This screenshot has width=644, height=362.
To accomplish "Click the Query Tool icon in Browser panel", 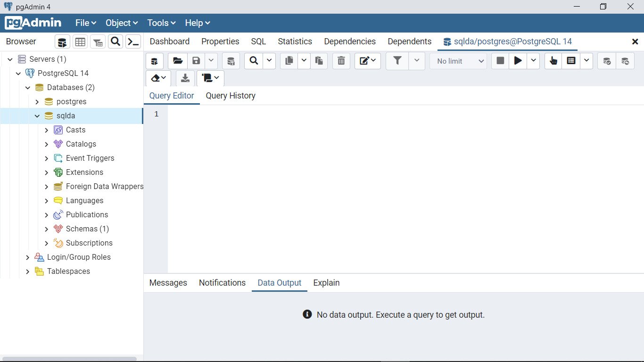I will tap(62, 42).
